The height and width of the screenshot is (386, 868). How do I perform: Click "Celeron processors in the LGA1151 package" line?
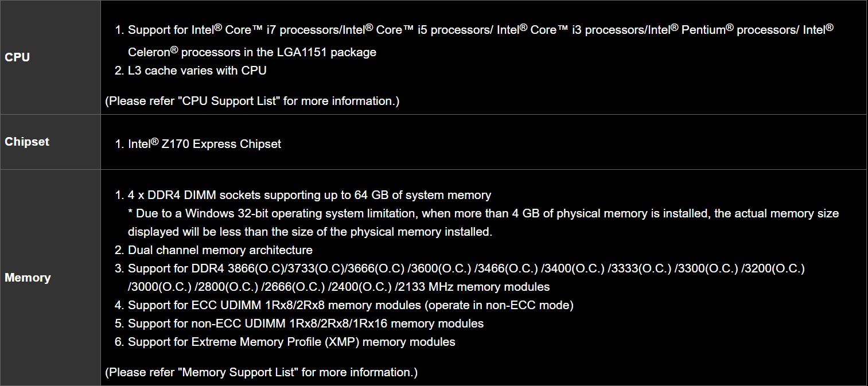(252, 52)
